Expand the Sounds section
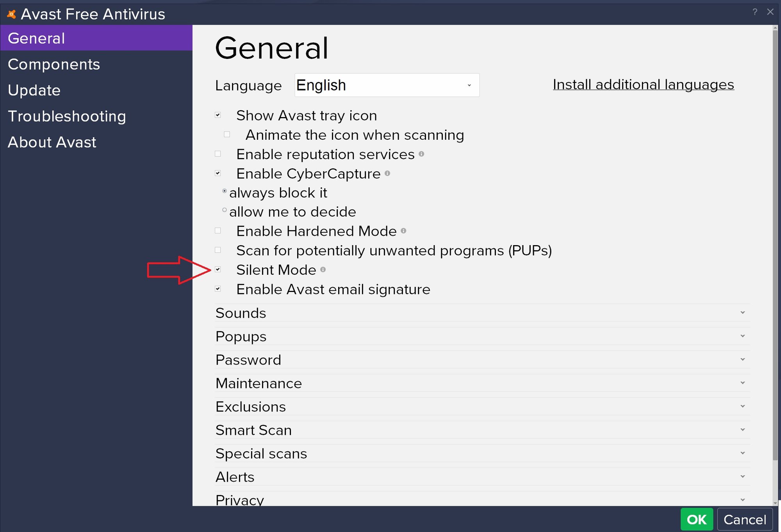Image resolution: width=781 pixels, height=532 pixels. [x=742, y=313]
